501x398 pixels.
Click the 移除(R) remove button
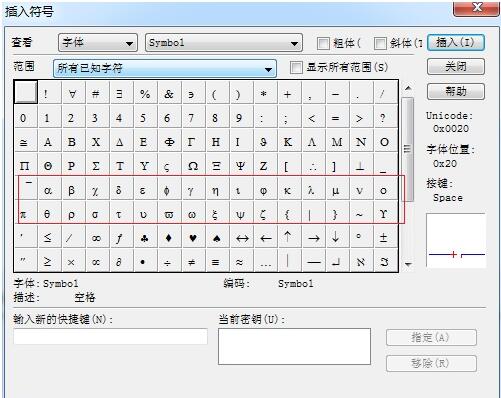431,363
